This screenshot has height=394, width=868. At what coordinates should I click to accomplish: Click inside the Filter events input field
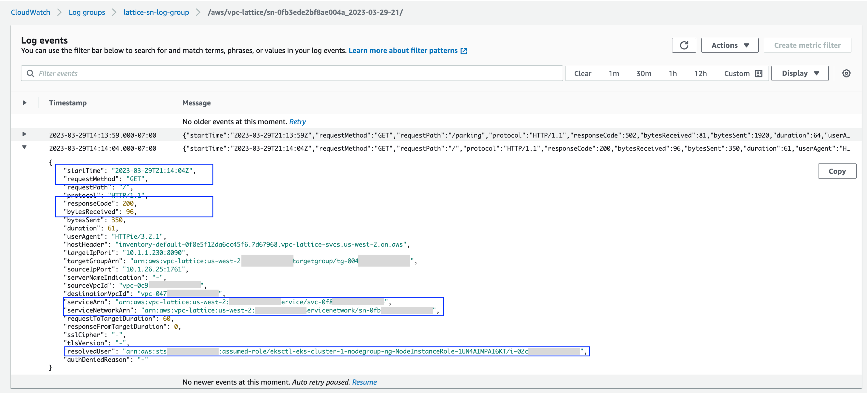(236, 73)
